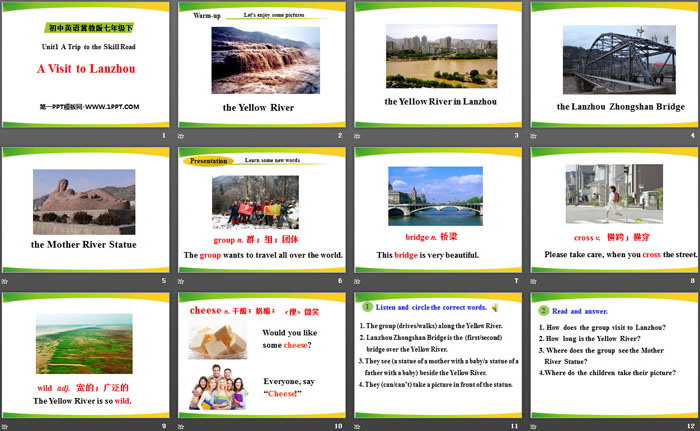Click the animation star icon under slide 4
700x431 pixels.
click(x=533, y=136)
